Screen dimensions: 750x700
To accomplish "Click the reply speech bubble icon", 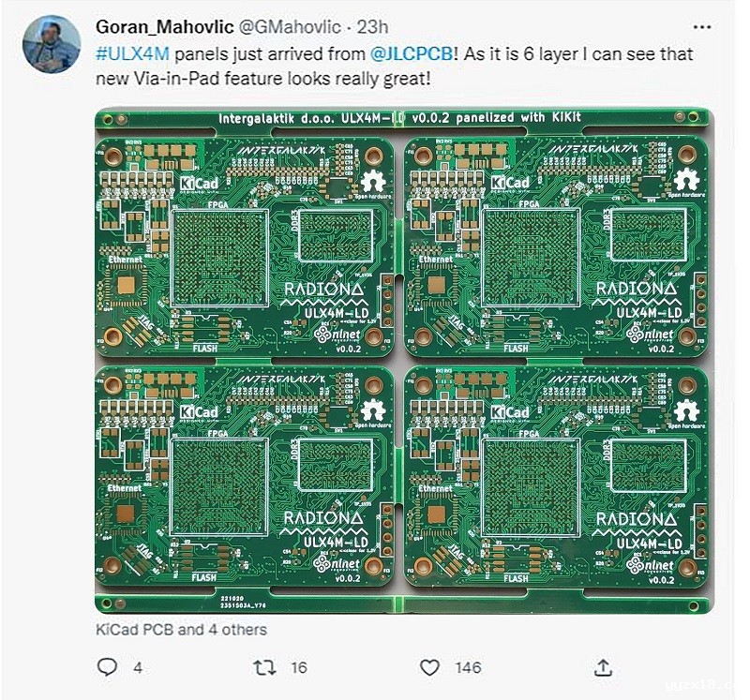I will point(108,667).
